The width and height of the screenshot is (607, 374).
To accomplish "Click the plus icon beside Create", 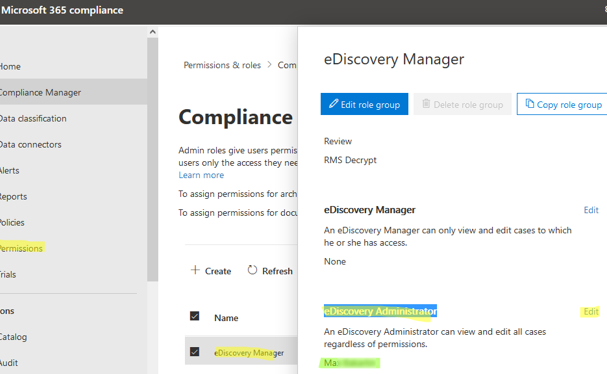I will point(195,270).
